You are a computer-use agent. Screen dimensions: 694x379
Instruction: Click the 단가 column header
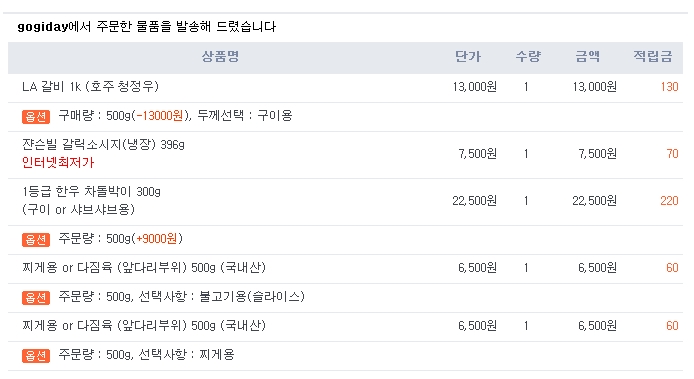pyautogui.click(x=468, y=57)
